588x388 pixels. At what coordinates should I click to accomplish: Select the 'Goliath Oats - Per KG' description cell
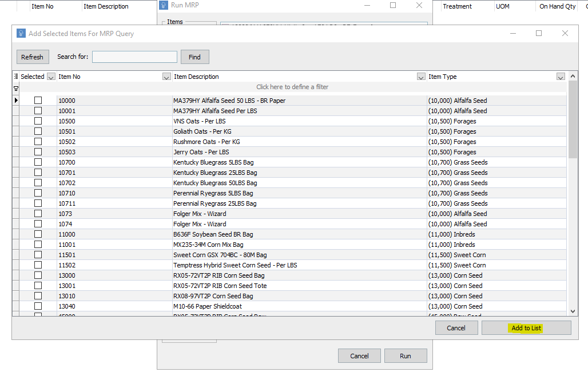(x=299, y=131)
